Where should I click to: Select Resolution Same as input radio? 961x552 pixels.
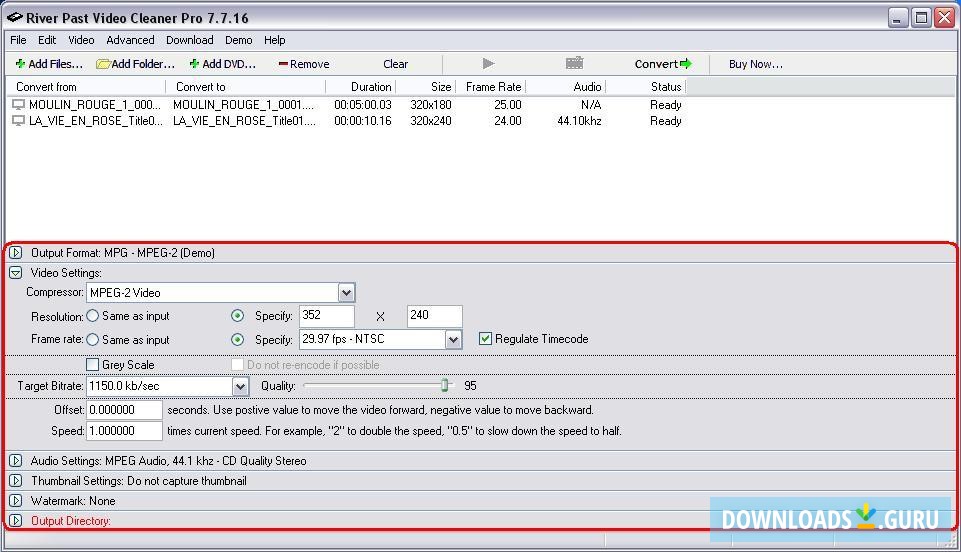[93, 316]
